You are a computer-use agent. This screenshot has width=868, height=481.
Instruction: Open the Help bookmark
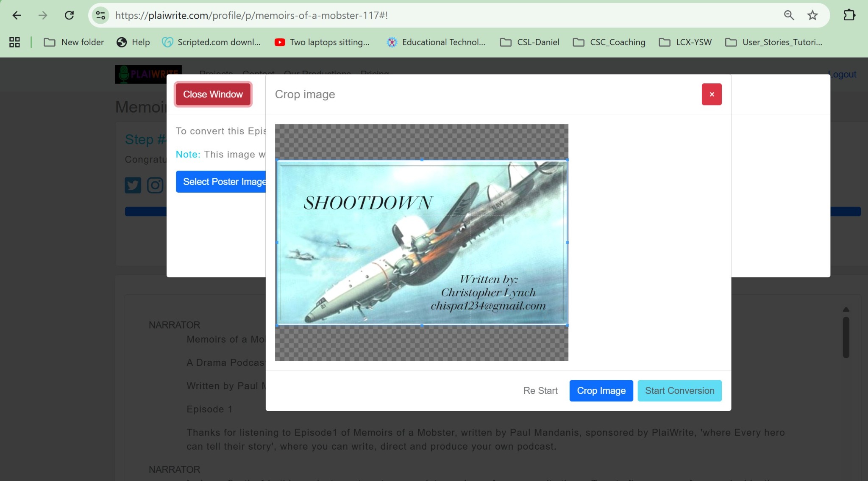[x=133, y=42]
